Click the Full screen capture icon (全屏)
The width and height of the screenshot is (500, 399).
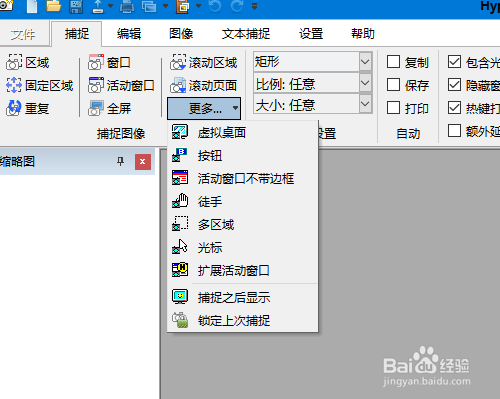point(96,108)
